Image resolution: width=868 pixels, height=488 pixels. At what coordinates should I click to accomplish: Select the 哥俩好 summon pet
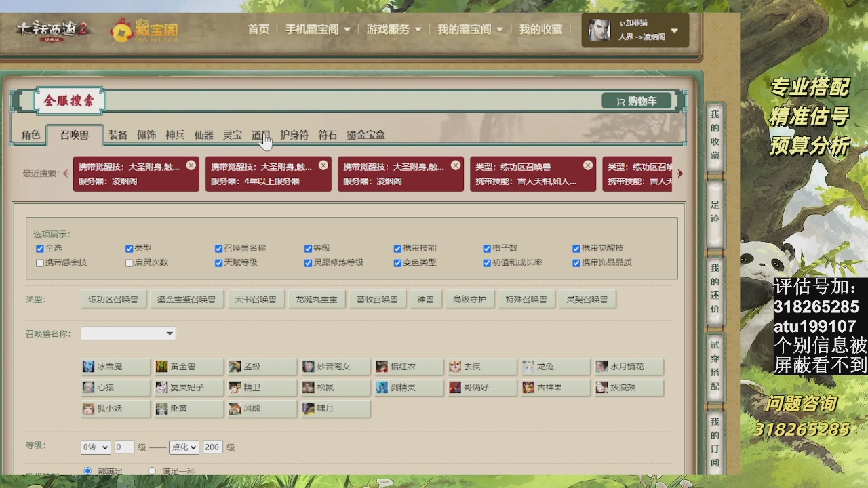click(x=482, y=388)
